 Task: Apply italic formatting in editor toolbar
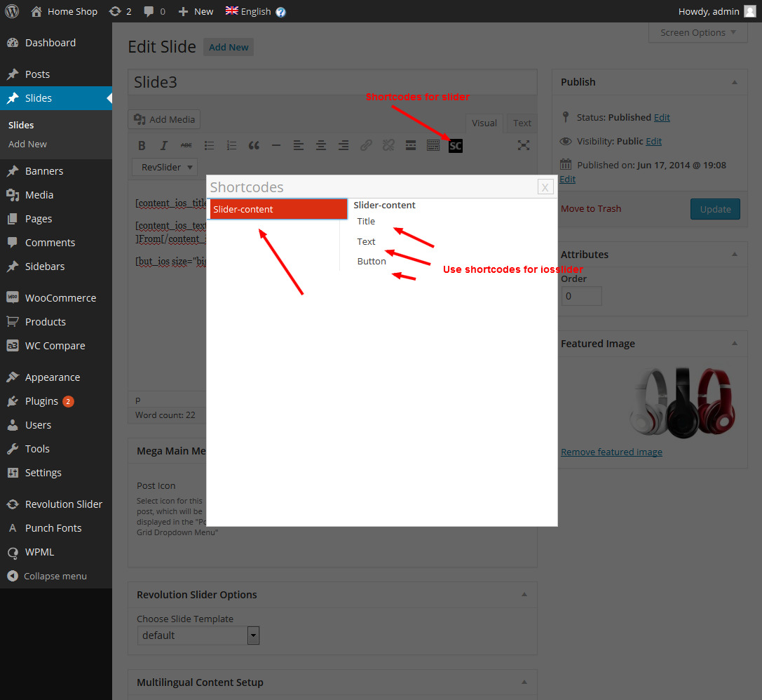pos(164,146)
